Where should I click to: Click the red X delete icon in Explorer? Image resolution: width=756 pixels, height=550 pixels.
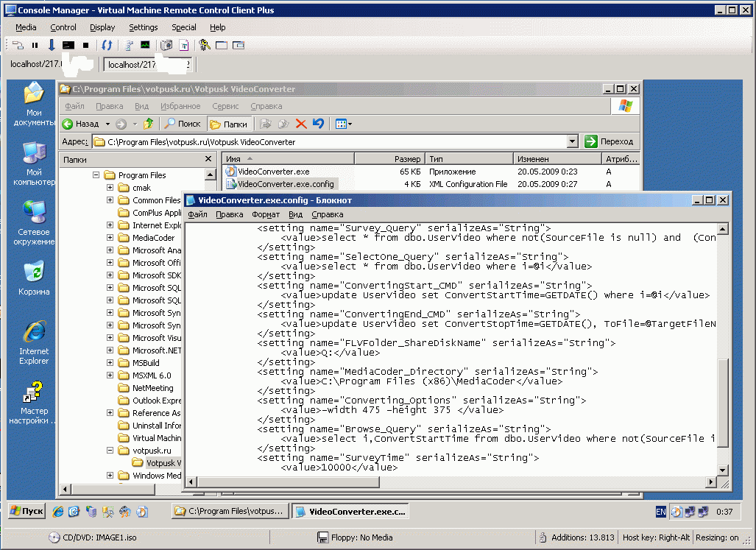pyautogui.click(x=301, y=124)
